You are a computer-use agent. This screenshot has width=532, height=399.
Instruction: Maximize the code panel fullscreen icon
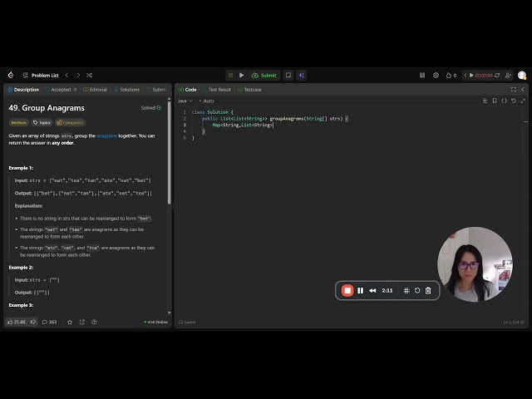coord(514,90)
